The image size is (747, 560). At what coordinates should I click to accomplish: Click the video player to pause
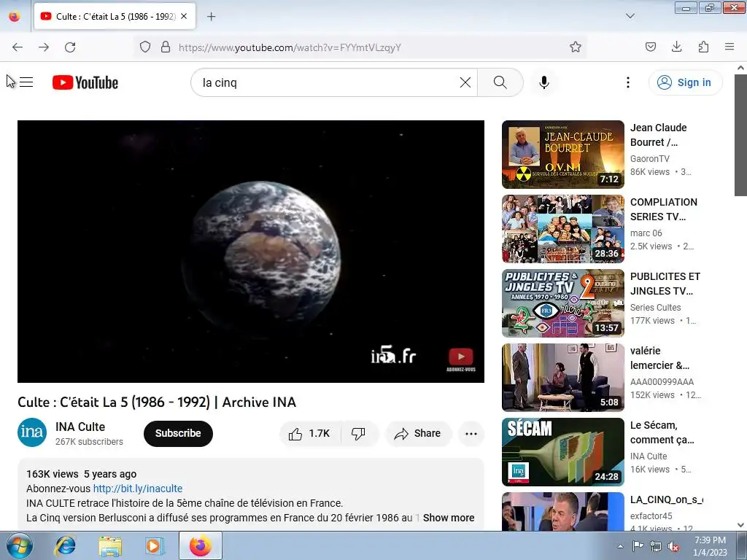point(251,252)
